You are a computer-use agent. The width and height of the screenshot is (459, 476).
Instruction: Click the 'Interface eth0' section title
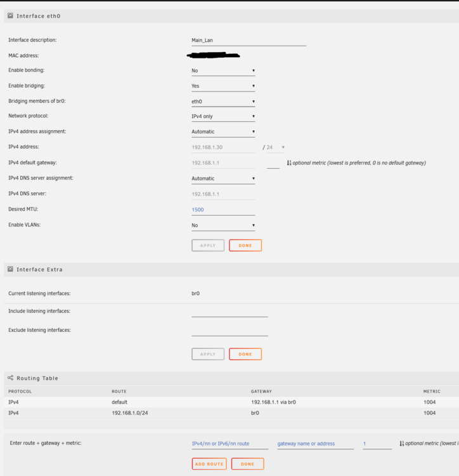coord(39,16)
